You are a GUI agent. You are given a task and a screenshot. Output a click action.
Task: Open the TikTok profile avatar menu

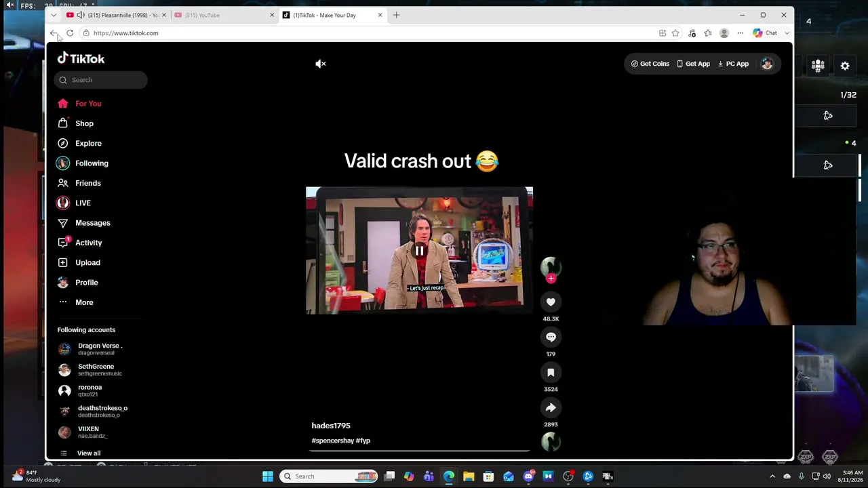pos(767,64)
